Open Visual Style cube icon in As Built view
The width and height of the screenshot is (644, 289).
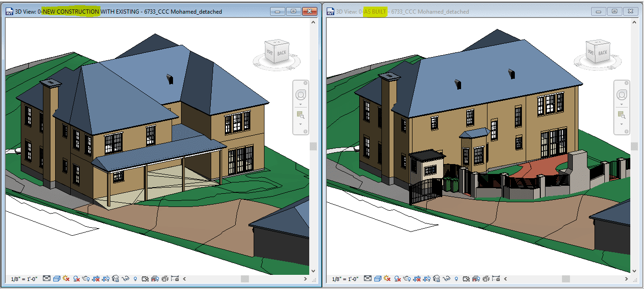[x=378, y=279]
